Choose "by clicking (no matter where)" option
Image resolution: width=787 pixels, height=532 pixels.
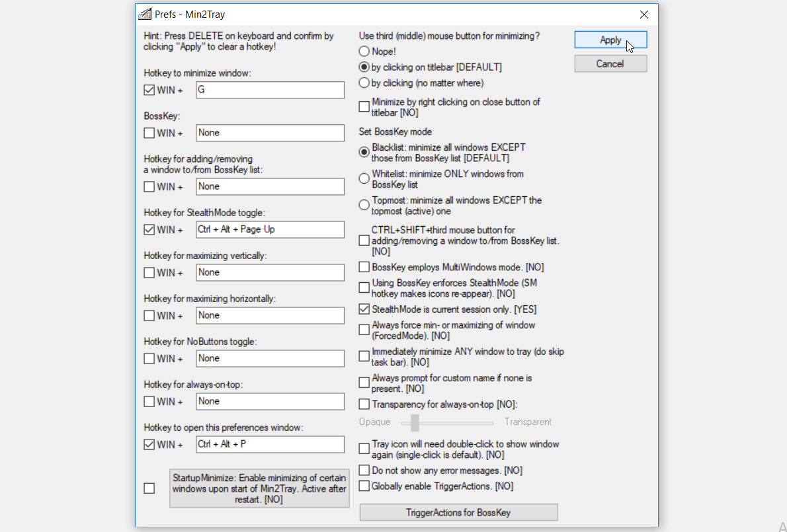[x=364, y=83]
